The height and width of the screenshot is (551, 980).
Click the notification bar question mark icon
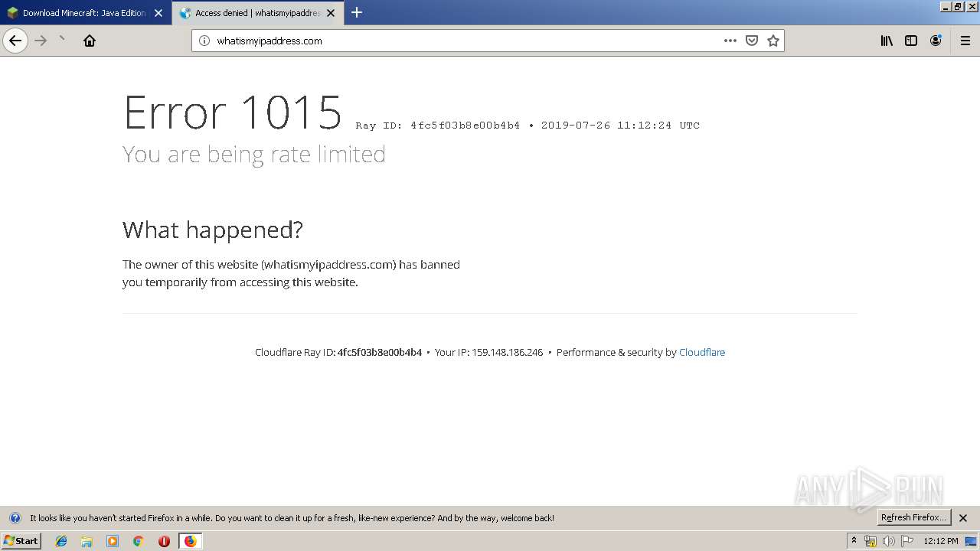15,518
